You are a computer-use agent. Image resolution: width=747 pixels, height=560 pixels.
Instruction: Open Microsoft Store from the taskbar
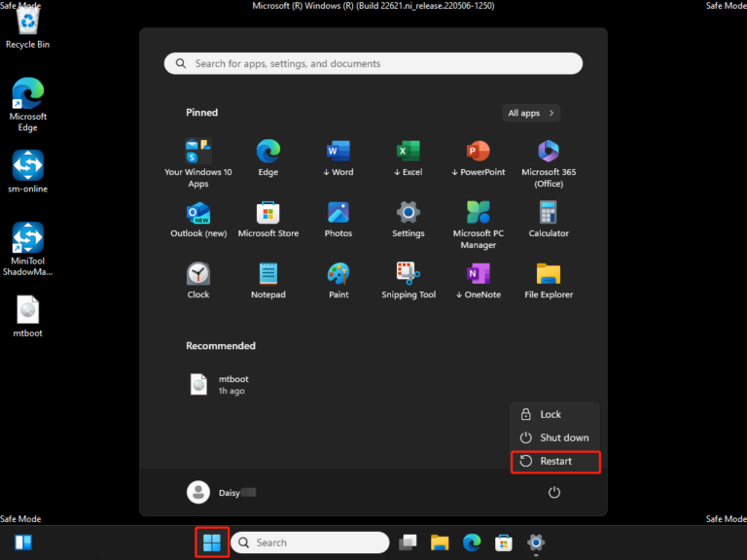point(504,542)
